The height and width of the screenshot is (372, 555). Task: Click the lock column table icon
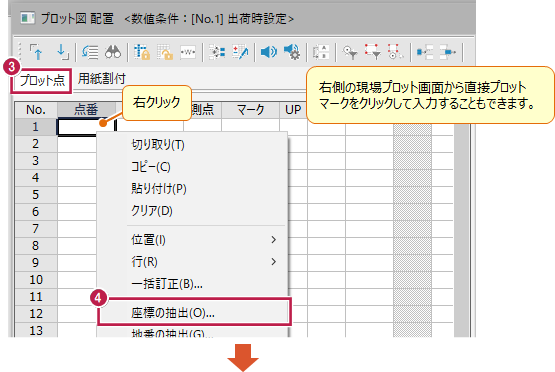tap(142, 52)
